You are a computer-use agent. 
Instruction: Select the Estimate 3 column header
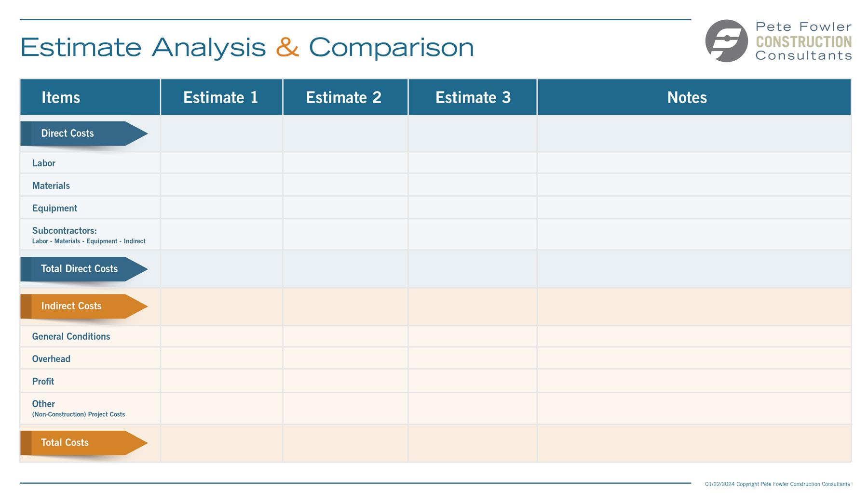point(473,97)
